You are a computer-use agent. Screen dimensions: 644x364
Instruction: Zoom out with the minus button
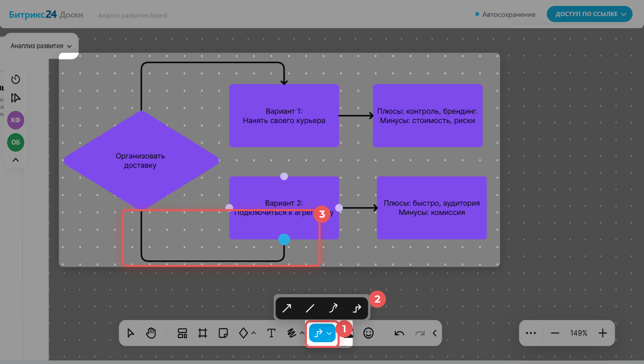click(555, 333)
